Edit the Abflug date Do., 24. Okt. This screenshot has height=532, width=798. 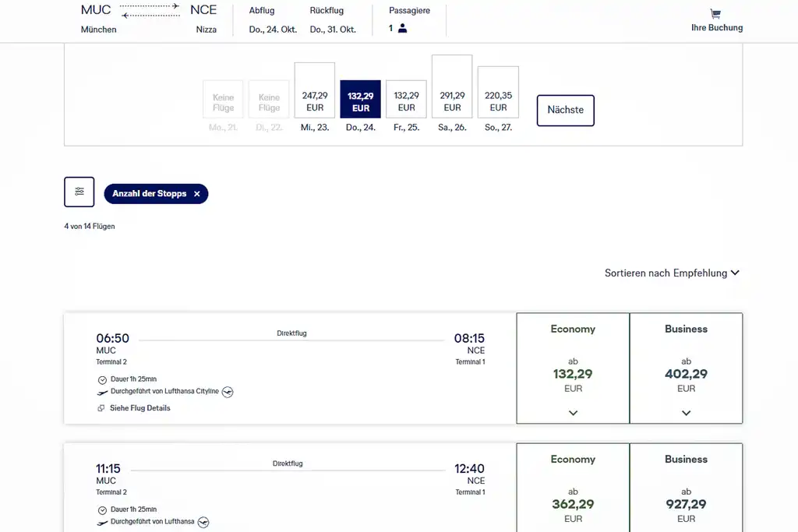coord(273,30)
